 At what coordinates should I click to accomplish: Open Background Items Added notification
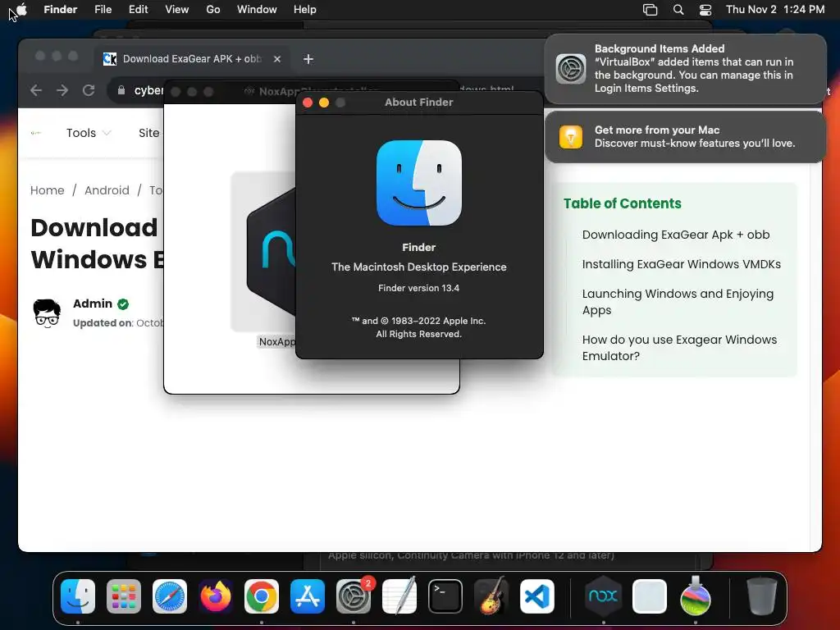pos(685,69)
